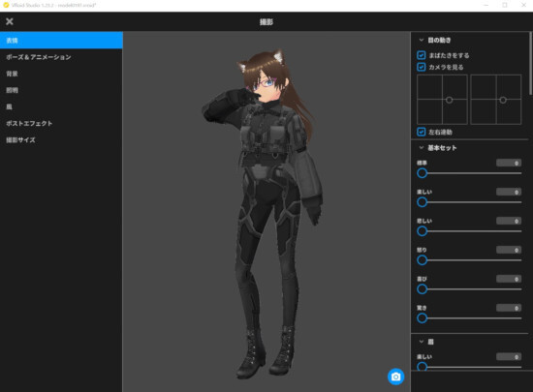The height and width of the screenshot is (392, 533).
Task: Select the 表情 expression tab
Action: (x=61, y=41)
